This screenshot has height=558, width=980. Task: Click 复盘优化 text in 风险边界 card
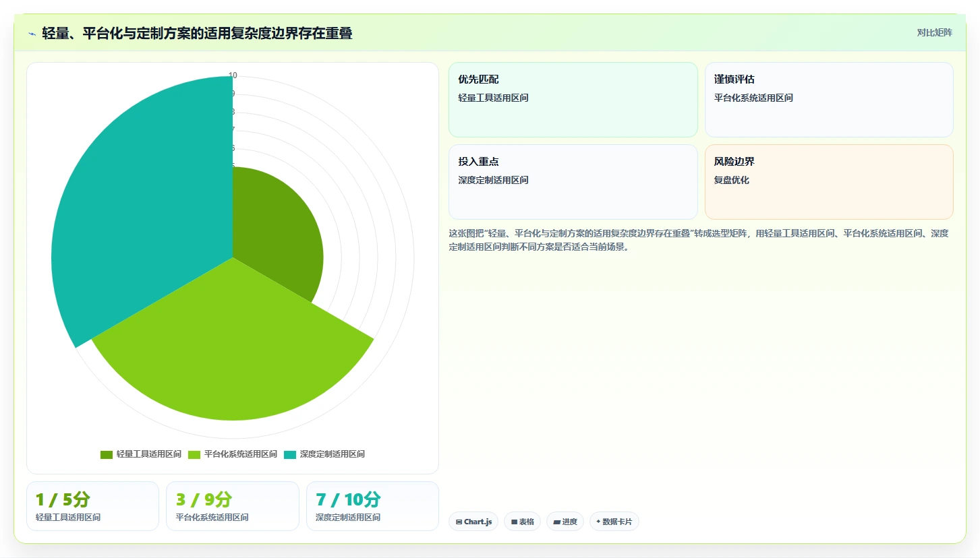click(x=732, y=180)
